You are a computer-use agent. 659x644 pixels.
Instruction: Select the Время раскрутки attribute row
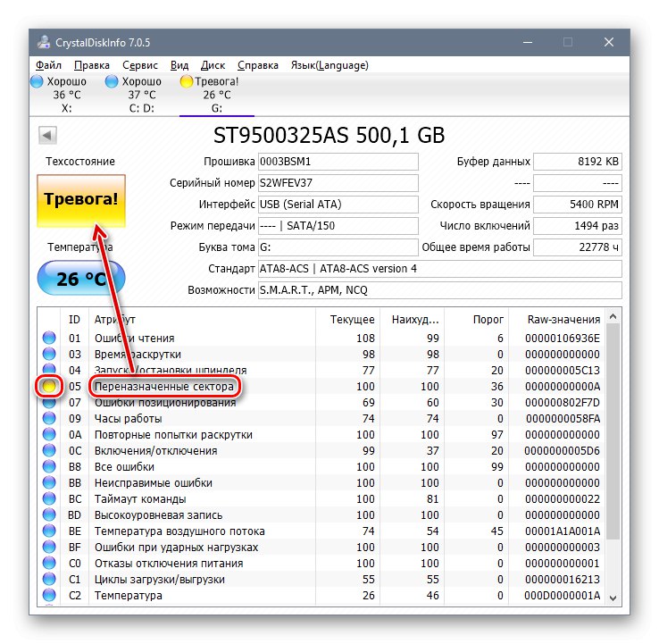321,354
